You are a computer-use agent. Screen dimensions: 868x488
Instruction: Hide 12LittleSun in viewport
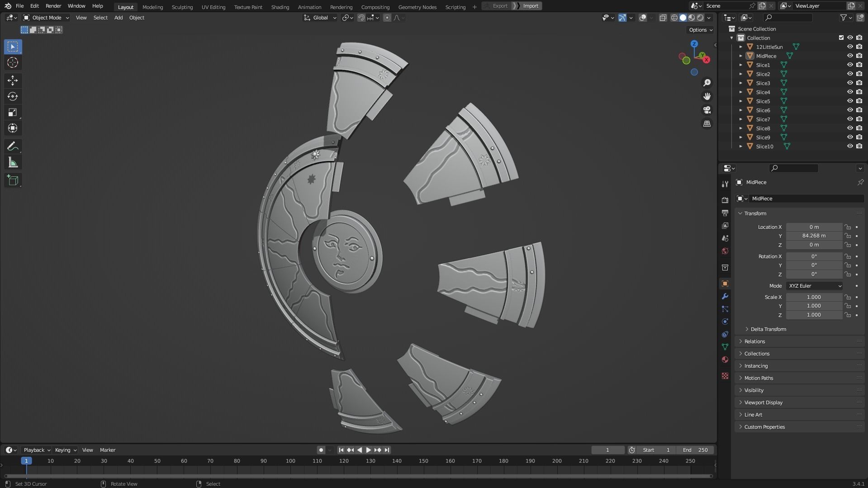click(850, 47)
